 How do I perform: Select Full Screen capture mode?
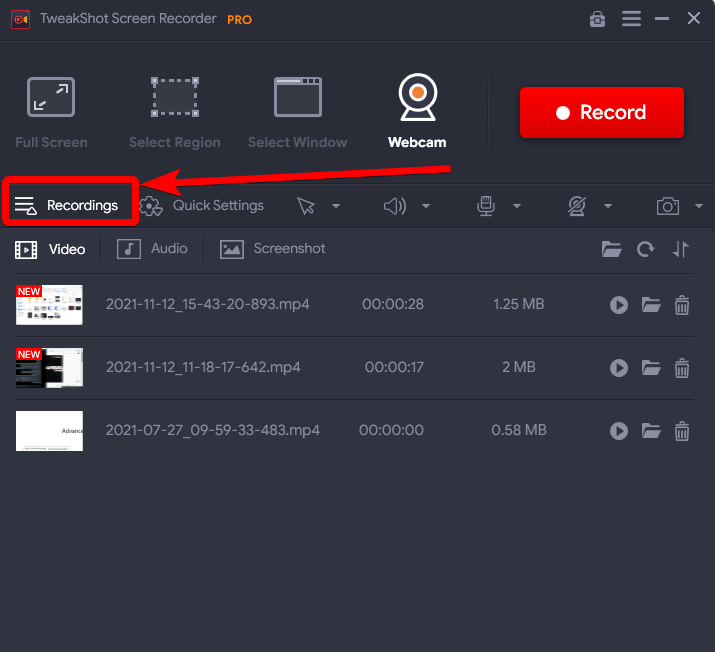51,112
